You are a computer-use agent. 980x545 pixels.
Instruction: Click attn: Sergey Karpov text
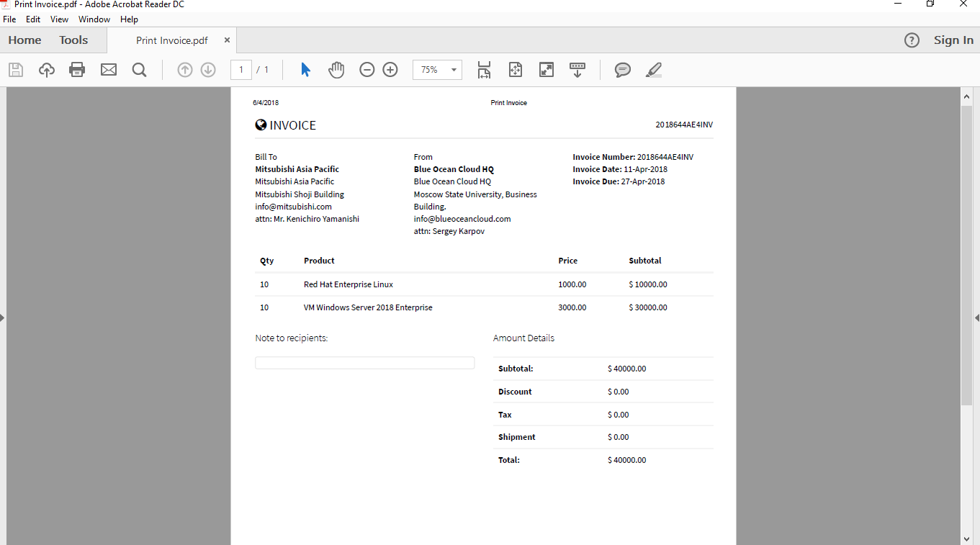coord(449,231)
